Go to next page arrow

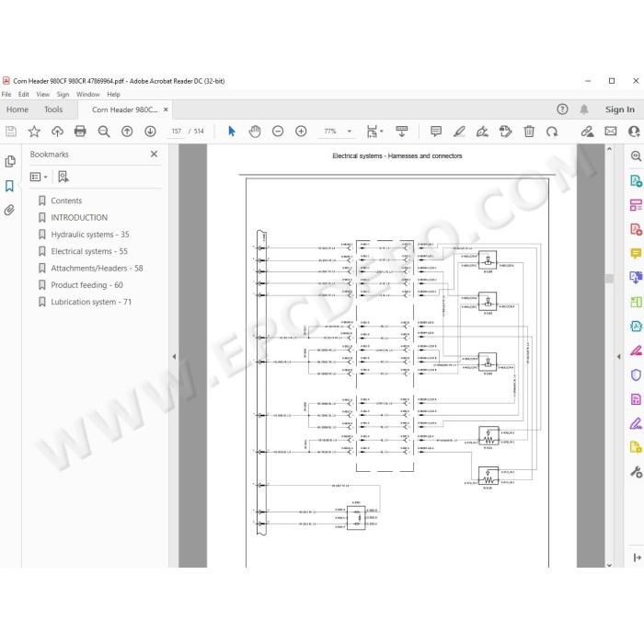coord(150,132)
